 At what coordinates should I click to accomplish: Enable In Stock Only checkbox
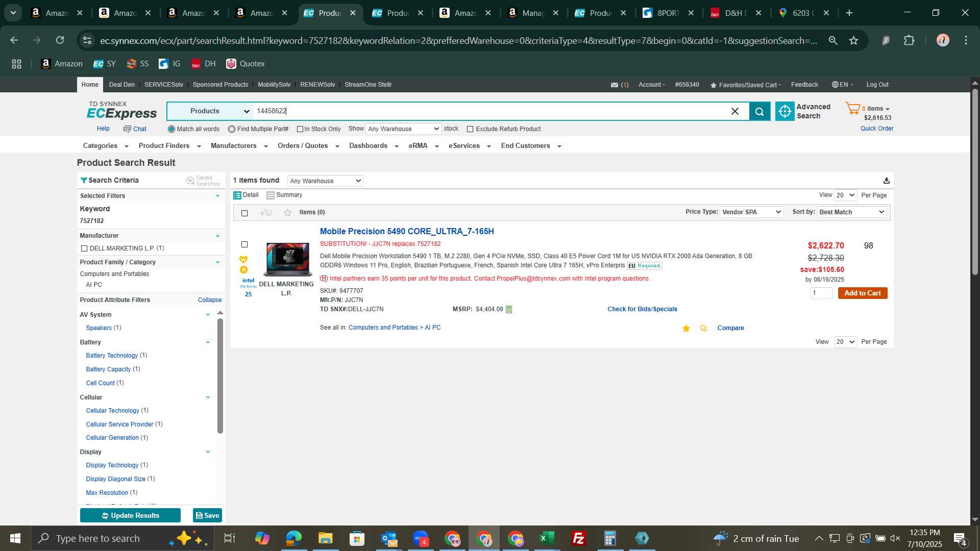point(300,130)
